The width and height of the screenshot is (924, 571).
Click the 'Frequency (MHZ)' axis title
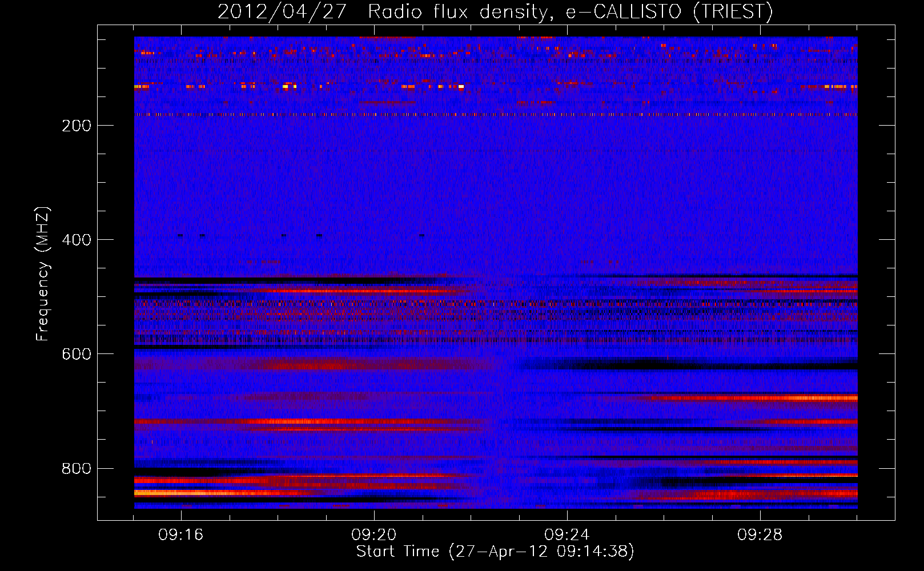[43, 274]
